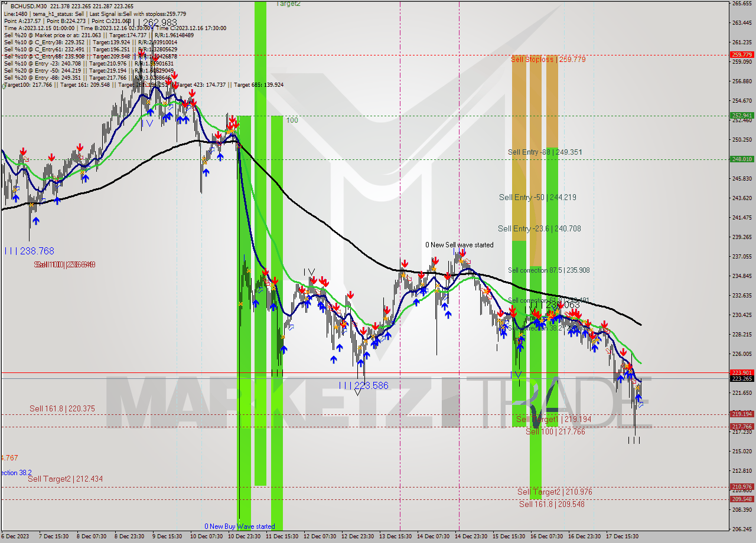Click the 'Sell %20 @ Market price' info line
The image size is (756, 543).
[99, 35]
